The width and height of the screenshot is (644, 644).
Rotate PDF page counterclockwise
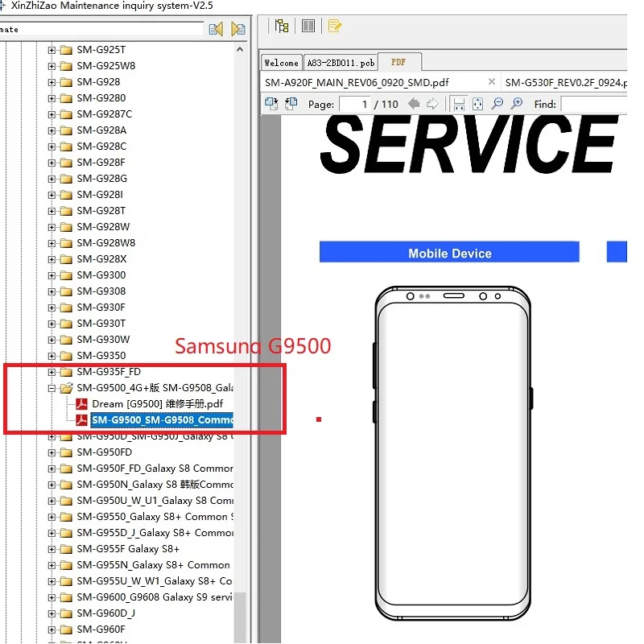tap(291, 104)
